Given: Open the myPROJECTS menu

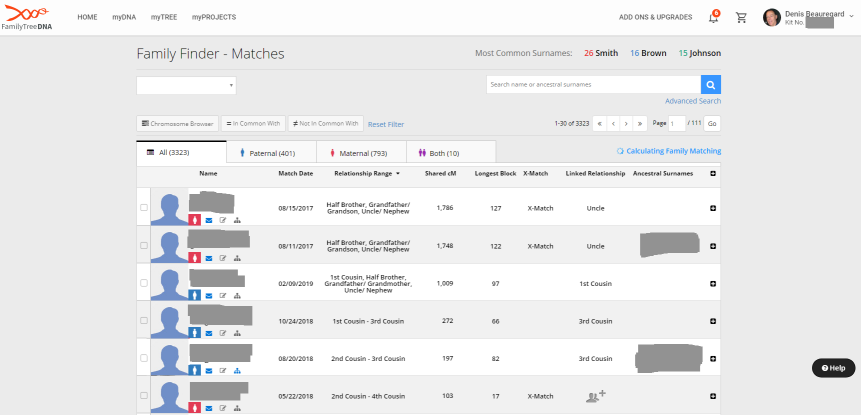Looking at the screenshot, I should tap(214, 17).
